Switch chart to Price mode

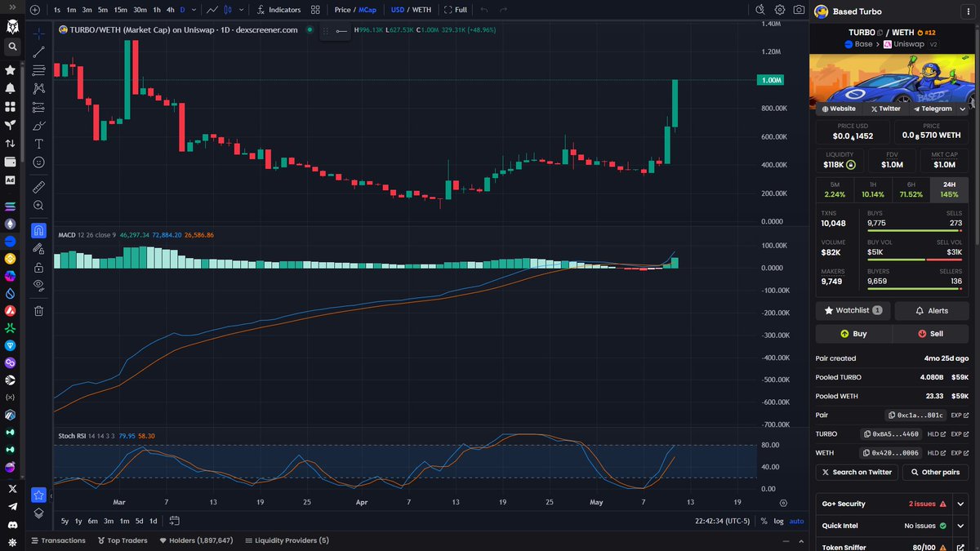342,10
